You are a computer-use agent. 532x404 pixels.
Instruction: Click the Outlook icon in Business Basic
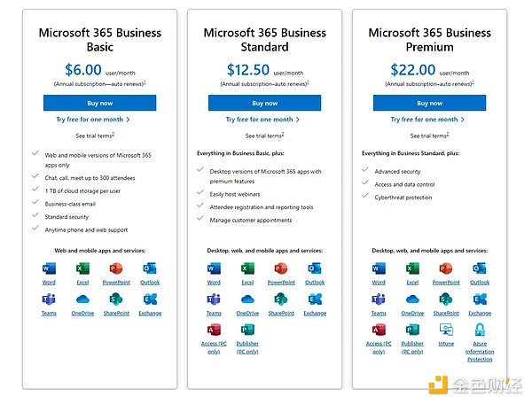pos(150,268)
